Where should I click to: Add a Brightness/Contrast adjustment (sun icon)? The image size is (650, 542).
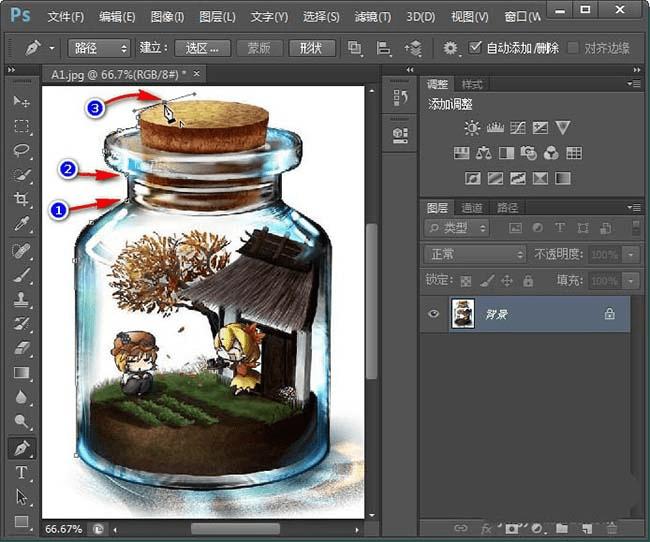pyautogui.click(x=472, y=128)
